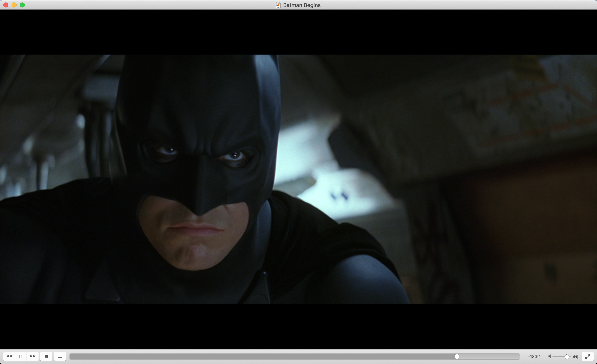The image size is (597, 364).
Task: Click the VLC cone icon in the title bar
Action: (278, 5)
